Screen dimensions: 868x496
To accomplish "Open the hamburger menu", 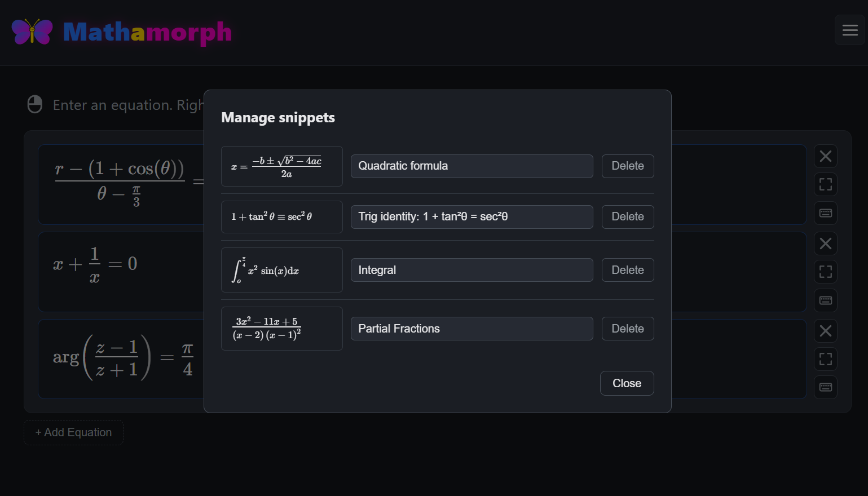I will point(850,30).
